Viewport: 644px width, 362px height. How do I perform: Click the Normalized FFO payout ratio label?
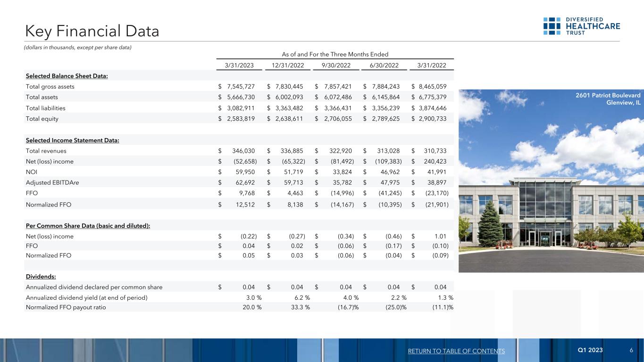click(66, 307)
